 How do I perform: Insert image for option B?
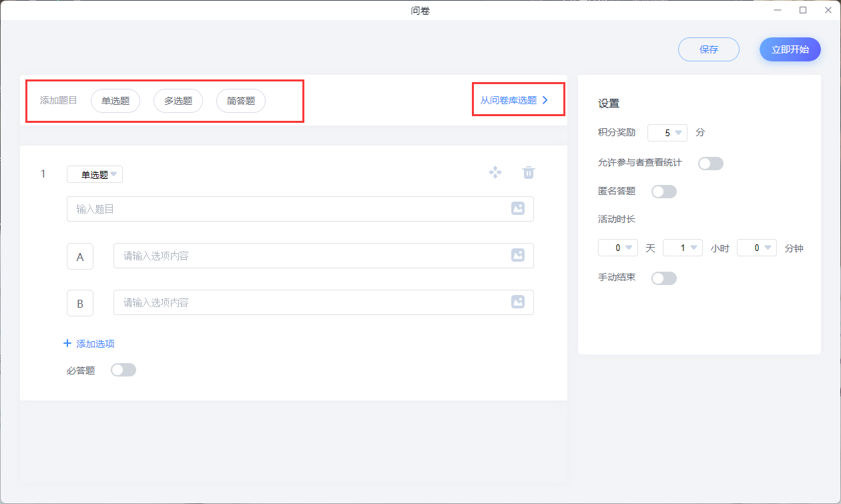(518, 302)
